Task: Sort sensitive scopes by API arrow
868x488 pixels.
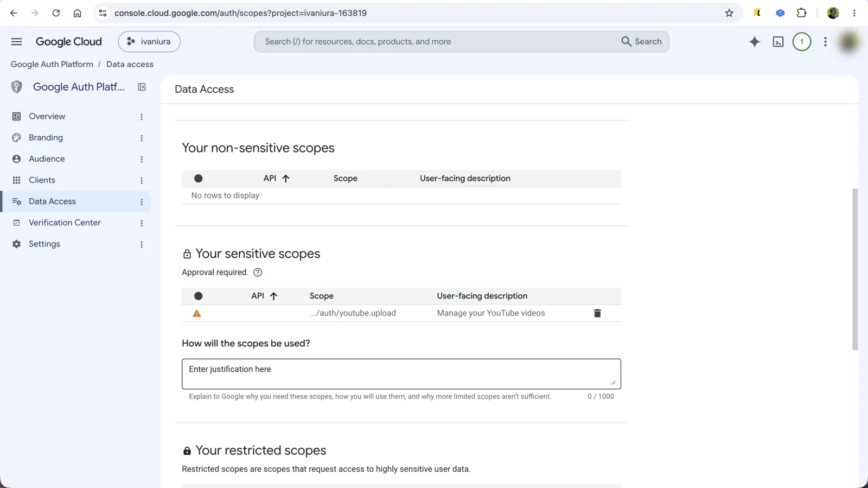Action: 273,296
